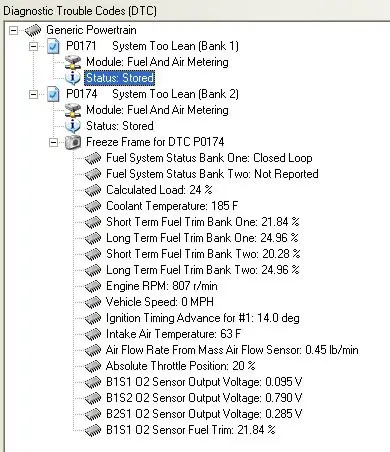This screenshot has width=390, height=452.
Task: Select Engine RPM: 807 r/min row
Action: tap(162, 286)
